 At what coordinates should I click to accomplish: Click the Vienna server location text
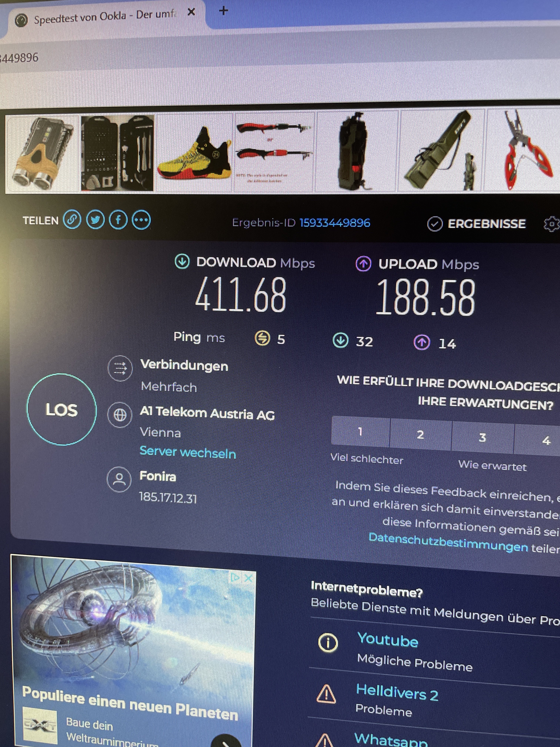(x=160, y=432)
